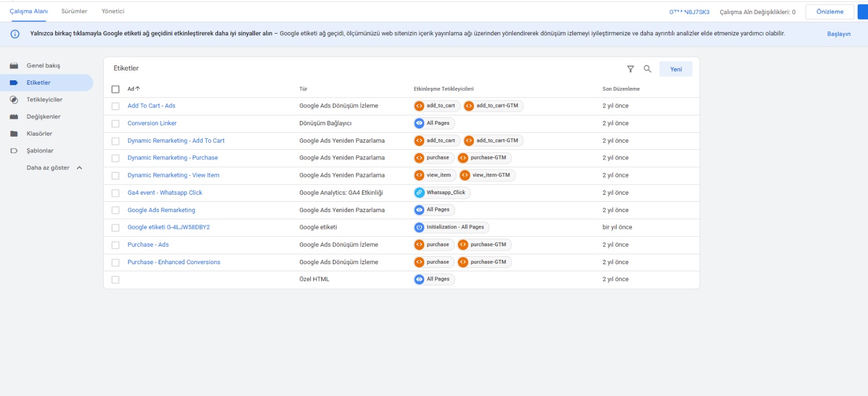Open Tetikleyiciler section in sidebar
The height and width of the screenshot is (396, 868).
pos(44,100)
